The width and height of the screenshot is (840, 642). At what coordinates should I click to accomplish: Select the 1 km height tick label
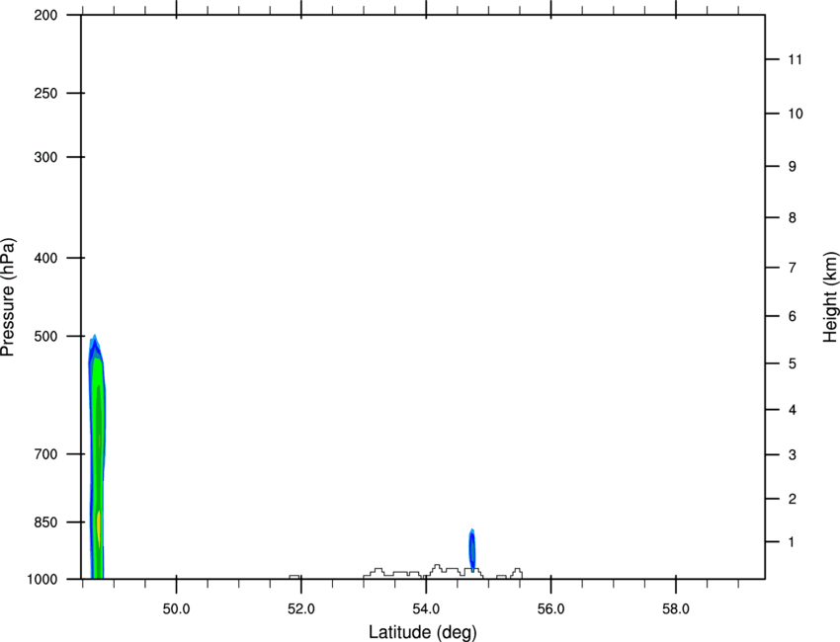[792, 542]
